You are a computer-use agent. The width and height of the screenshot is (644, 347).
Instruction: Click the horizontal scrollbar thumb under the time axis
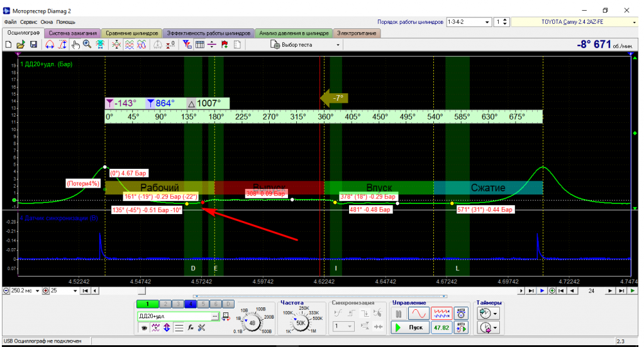pyautogui.click(x=142, y=291)
